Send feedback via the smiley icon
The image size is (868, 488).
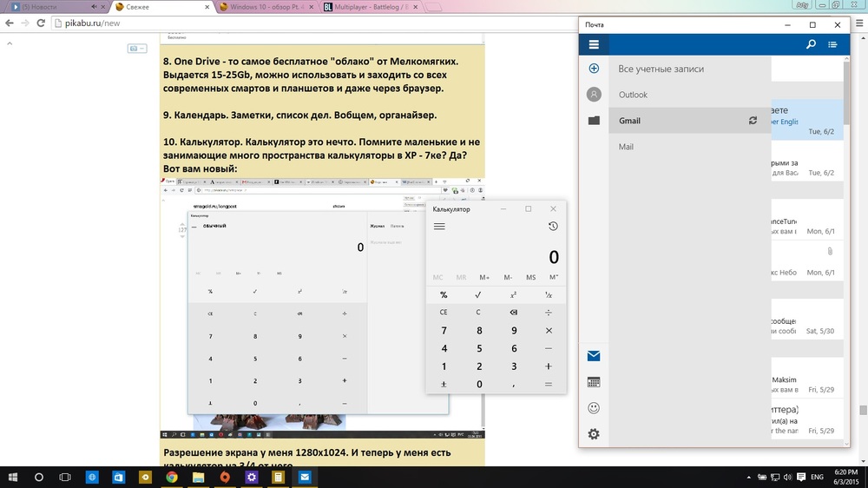point(594,408)
